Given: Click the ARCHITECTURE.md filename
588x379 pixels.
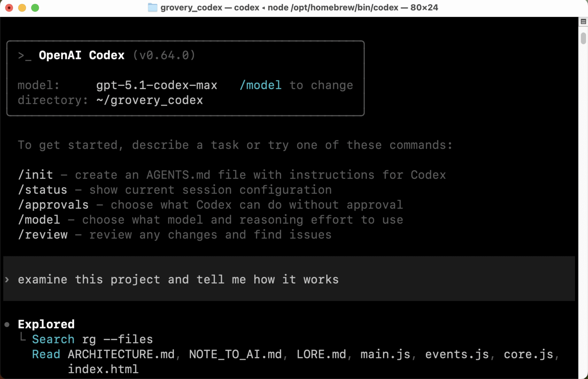Looking at the screenshot, I should click(x=122, y=354).
